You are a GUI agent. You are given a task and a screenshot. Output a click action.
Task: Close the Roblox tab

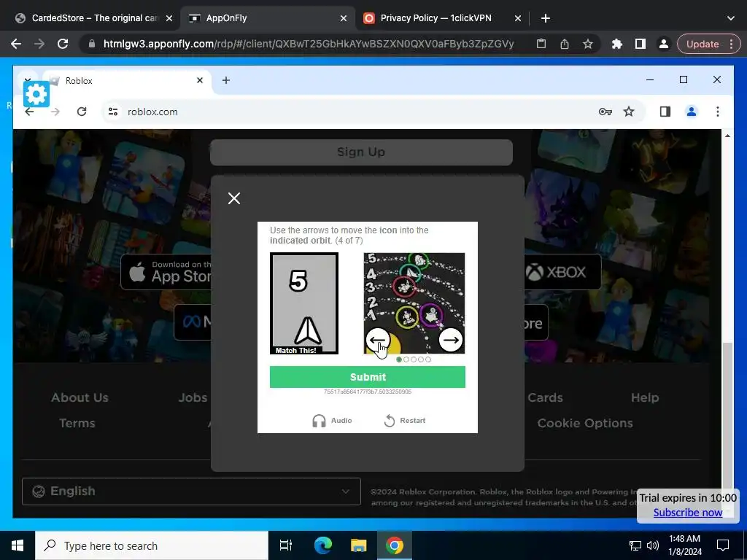[x=200, y=80]
